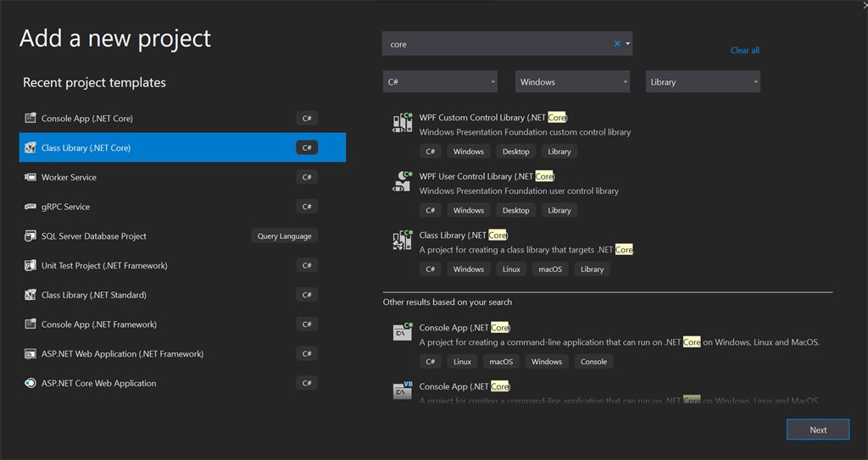The width and height of the screenshot is (868, 460).
Task: Open the Windows platform filter dropdown
Action: coord(572,82)
